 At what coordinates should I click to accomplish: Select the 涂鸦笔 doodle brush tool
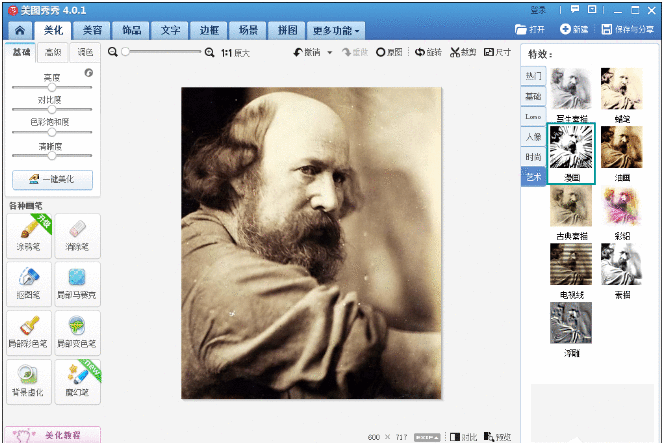point(30,234)
